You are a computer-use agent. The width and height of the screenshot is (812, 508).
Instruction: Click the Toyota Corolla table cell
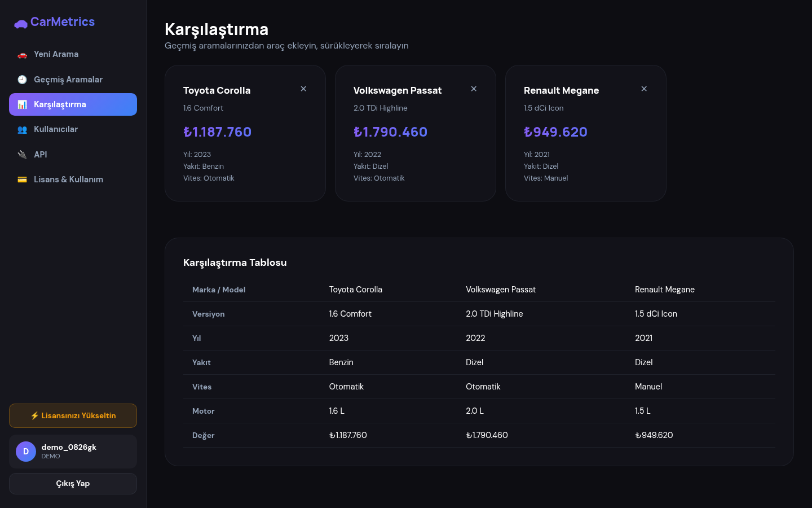[355, 290]
